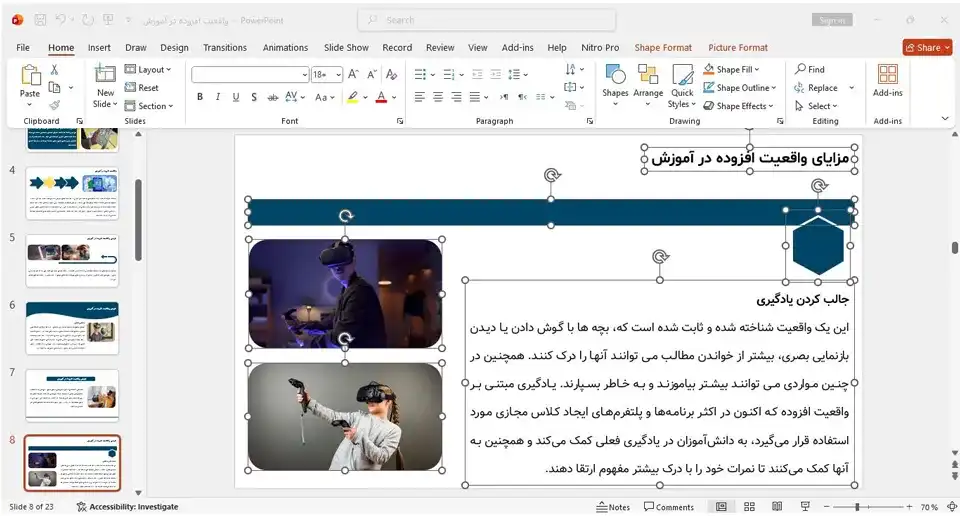This screenshot has width=960, height=516.
Task: Open the Select dropdown
Action: [816, 106]
